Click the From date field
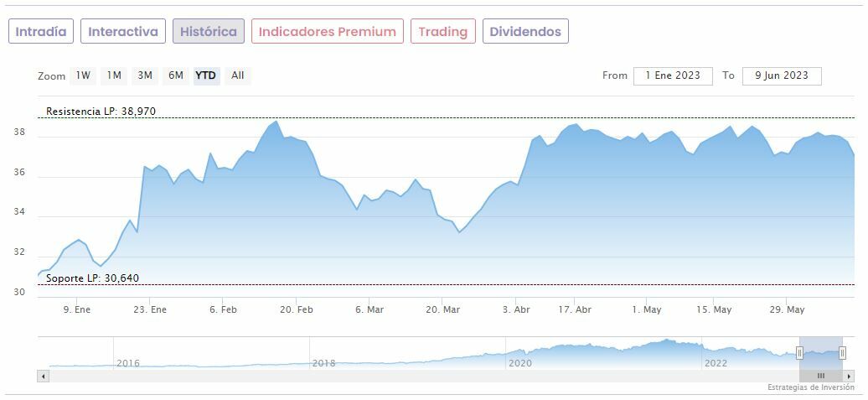The image size is (868, 400). (x=673, y=75)
